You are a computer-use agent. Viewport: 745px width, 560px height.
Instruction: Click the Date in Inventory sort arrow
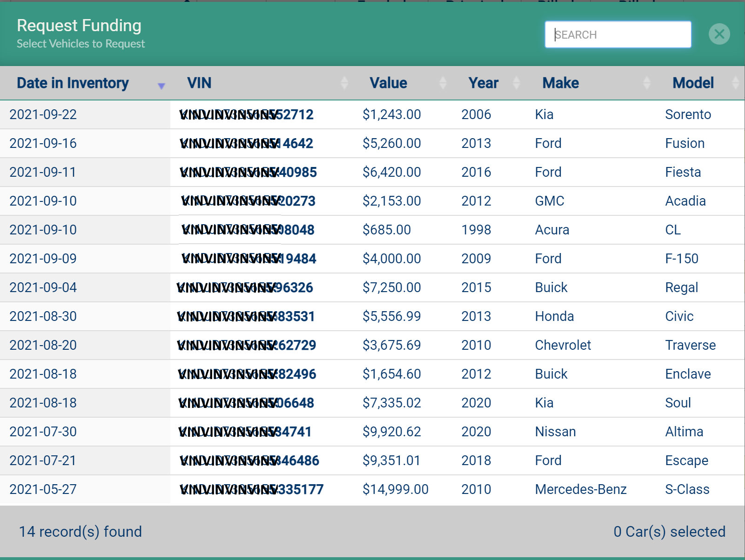pos(161,86)
